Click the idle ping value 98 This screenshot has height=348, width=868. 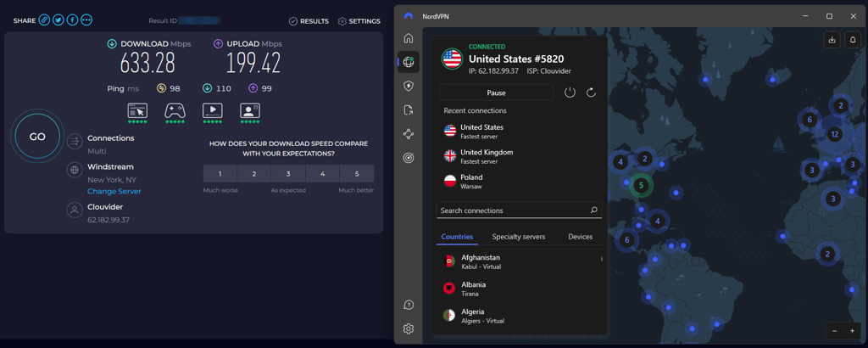pos(175,88)
